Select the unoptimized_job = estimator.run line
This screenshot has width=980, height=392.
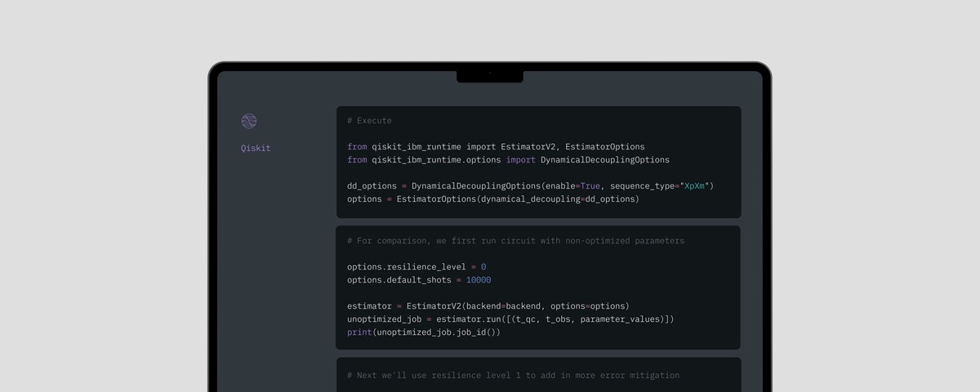510,319
